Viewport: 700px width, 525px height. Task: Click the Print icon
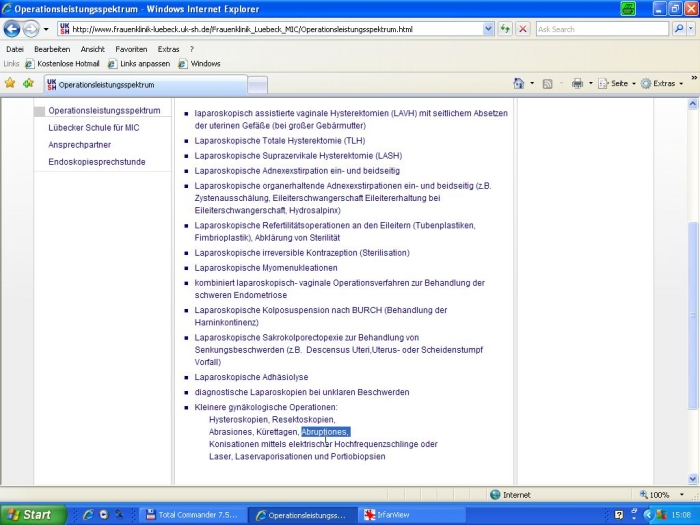coord(577,83)
